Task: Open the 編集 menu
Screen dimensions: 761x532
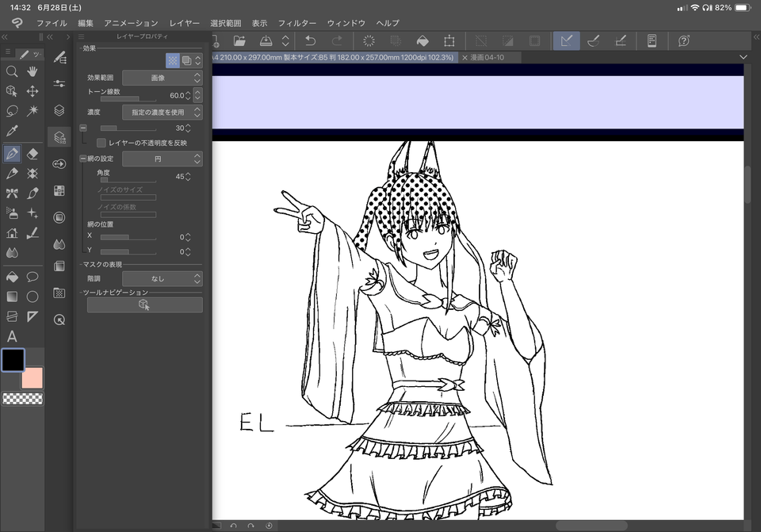Action: (x=86, y=23)
